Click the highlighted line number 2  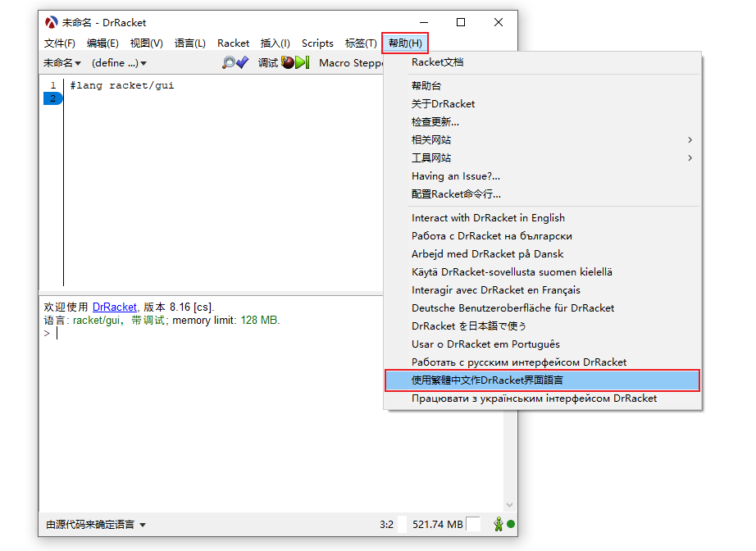click(x=53, y=98)
